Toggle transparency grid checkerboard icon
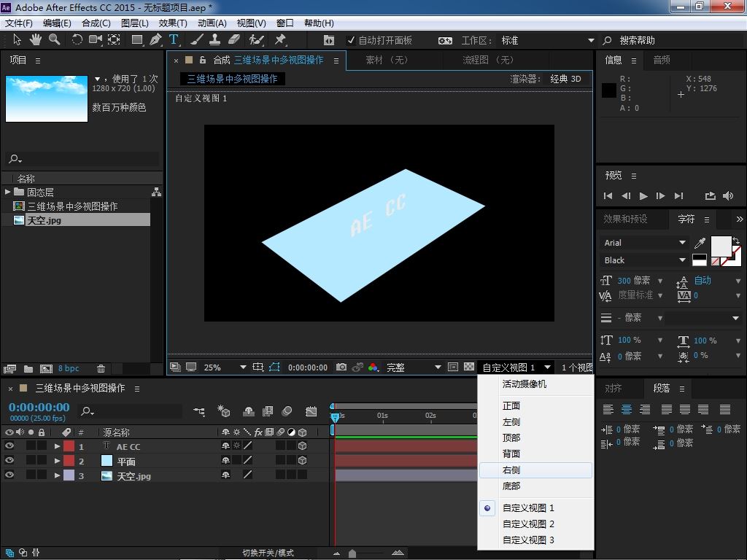 point(469,367)
